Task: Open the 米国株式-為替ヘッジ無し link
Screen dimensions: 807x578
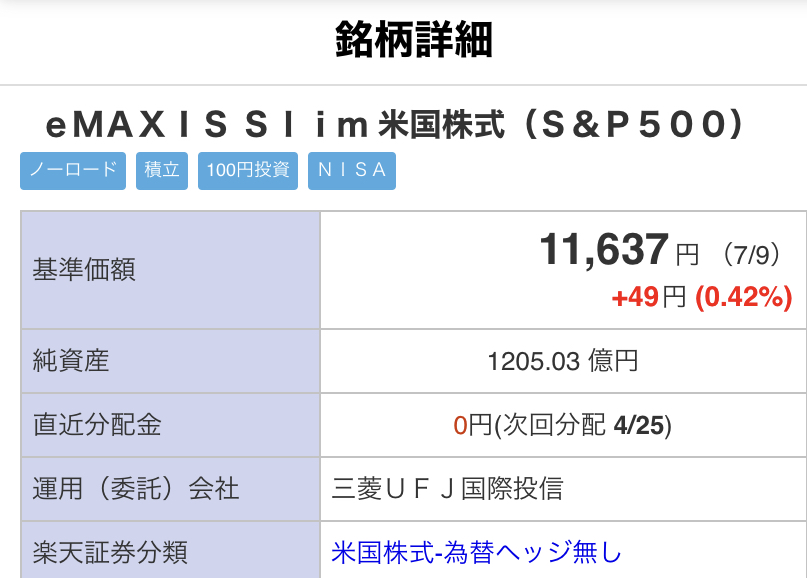Action: tap(477, 552)
